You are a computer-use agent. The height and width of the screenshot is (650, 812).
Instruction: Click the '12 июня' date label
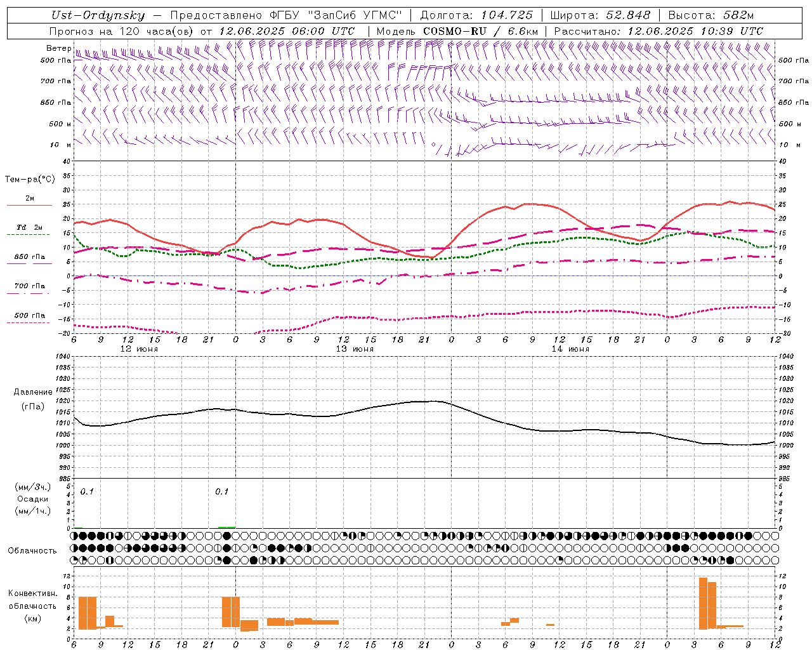point(139,349)
